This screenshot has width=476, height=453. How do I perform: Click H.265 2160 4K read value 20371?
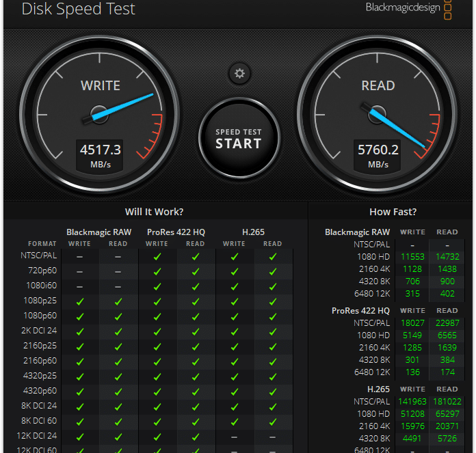[447, 426]
